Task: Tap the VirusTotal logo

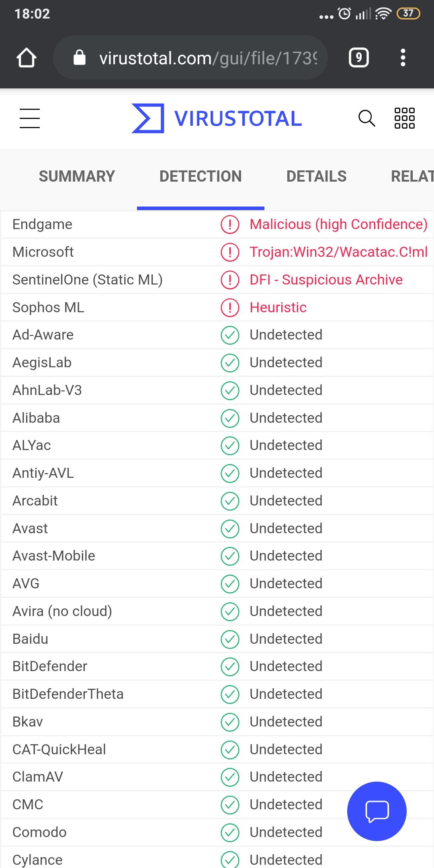Action: (217, 118)
